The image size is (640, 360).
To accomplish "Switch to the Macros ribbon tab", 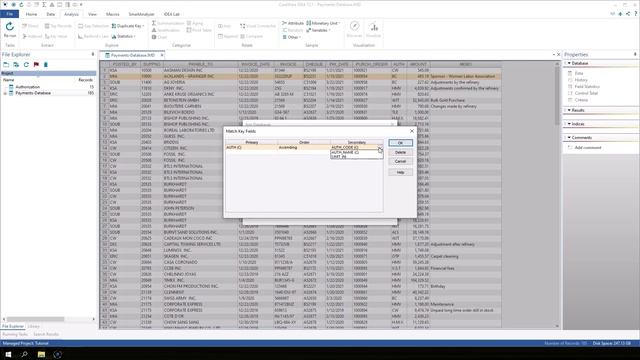I will [113, 14].
